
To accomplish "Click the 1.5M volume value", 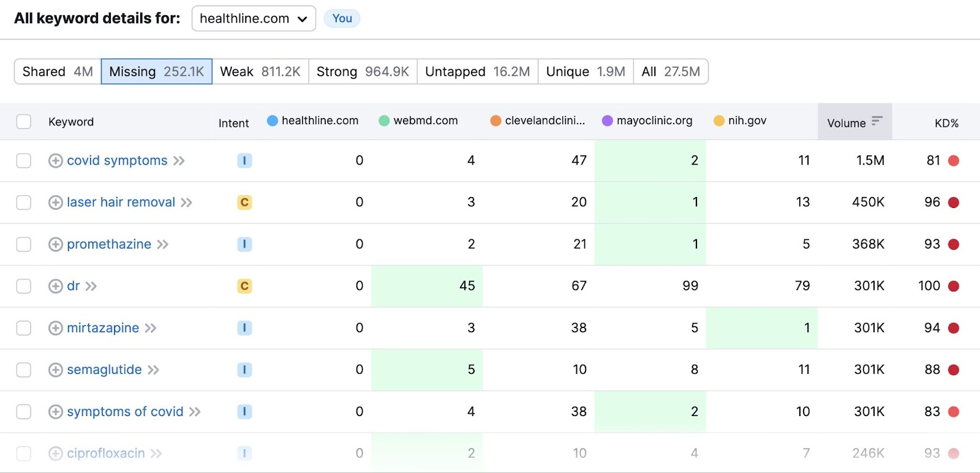I will [870, 160].
